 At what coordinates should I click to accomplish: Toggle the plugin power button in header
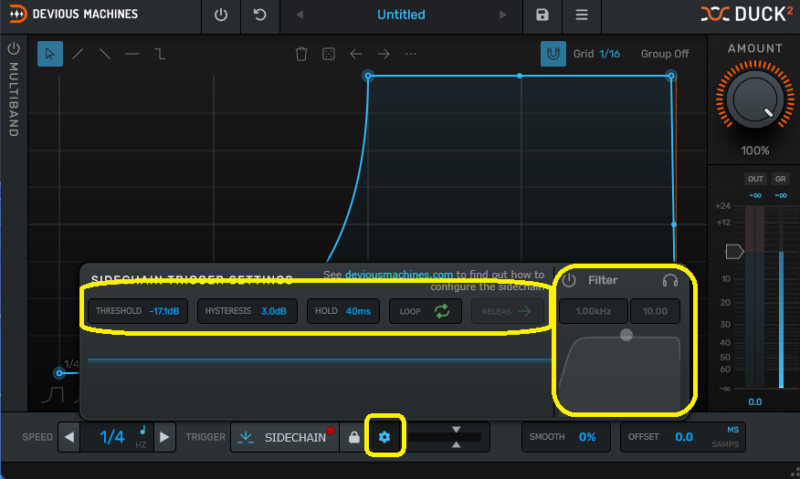click(x=221, y=15)
